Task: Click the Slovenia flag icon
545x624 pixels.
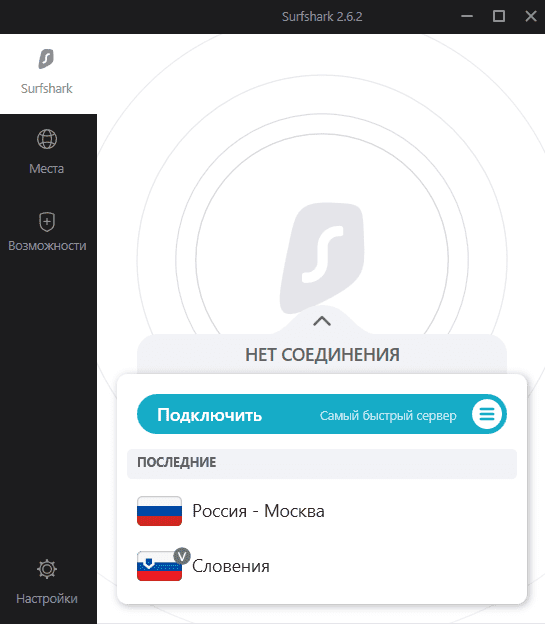Action: coord(159,566)
